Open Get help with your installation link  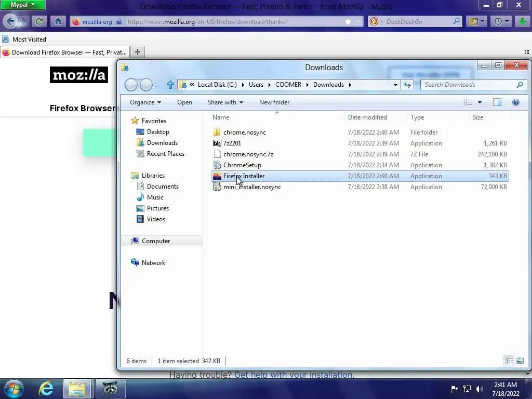click(294, 375)
